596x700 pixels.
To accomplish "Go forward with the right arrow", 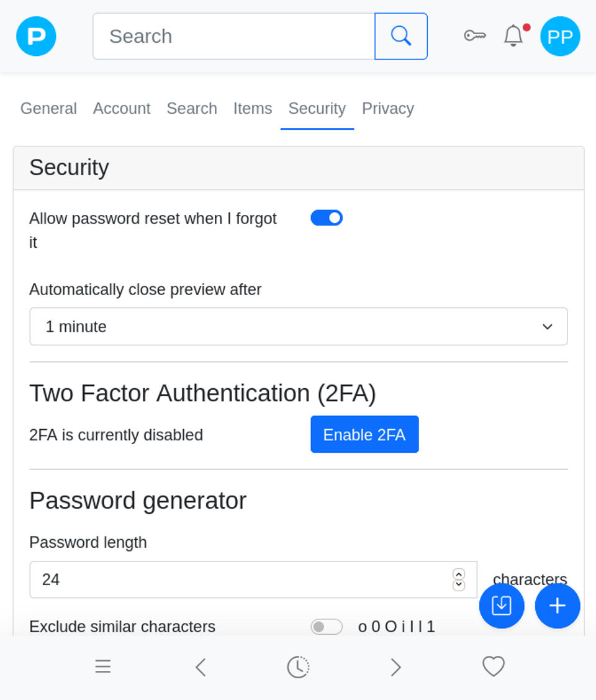I will 395,667.
